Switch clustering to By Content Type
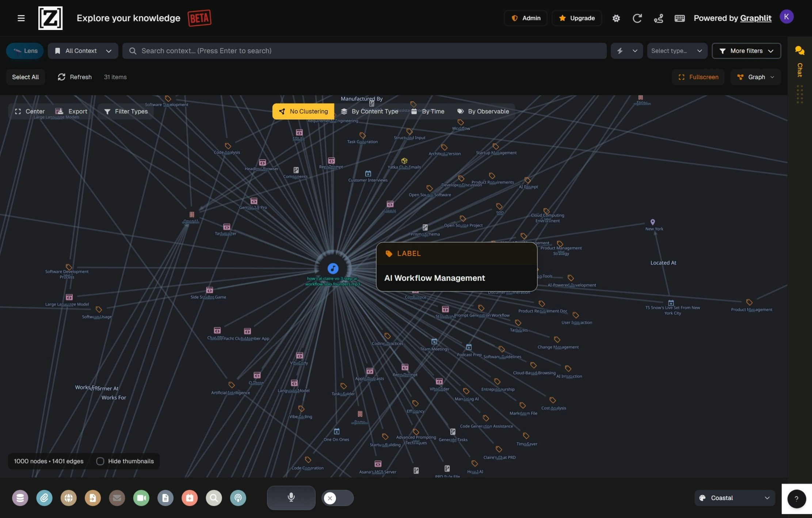 pyautogui.click(x=369, y=111)
